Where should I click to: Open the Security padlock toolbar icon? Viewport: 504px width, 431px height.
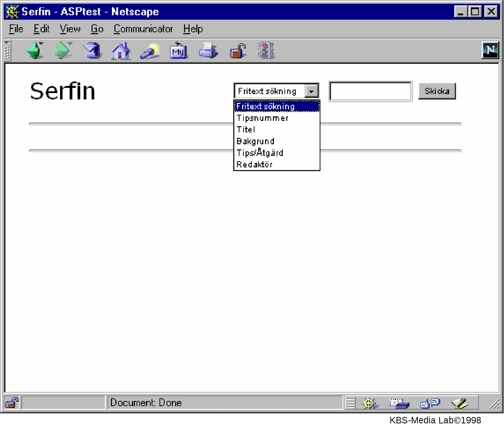coord(237,51)
